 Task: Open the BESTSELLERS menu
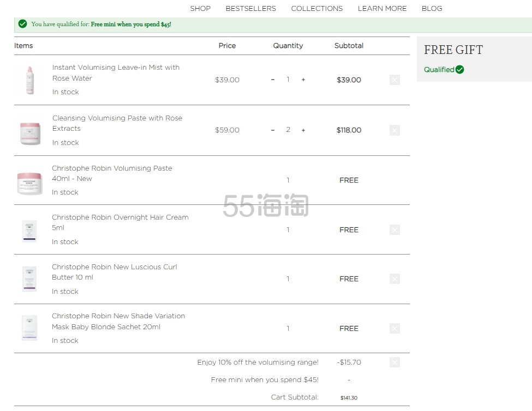(251, 9)
